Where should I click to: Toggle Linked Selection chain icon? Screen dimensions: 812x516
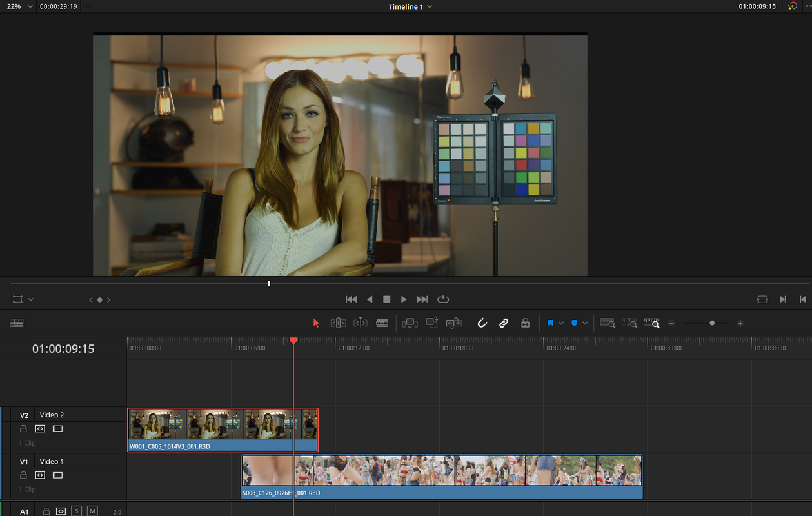[x=504, y=323]
